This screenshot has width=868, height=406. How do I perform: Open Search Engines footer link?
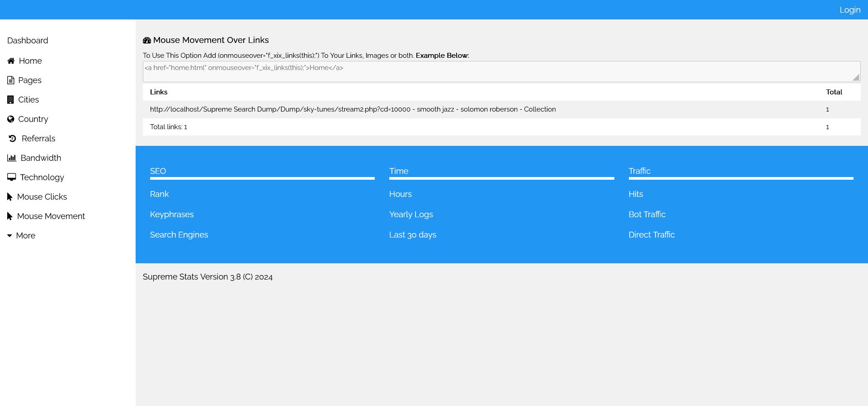tap(179, 235)
